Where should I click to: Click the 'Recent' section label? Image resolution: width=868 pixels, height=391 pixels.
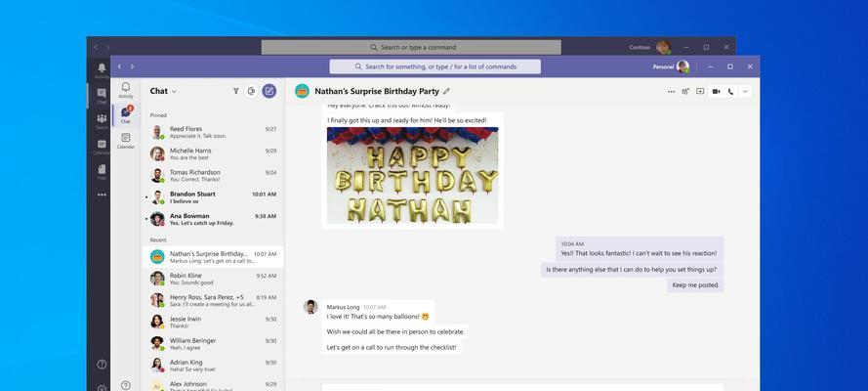158,240
